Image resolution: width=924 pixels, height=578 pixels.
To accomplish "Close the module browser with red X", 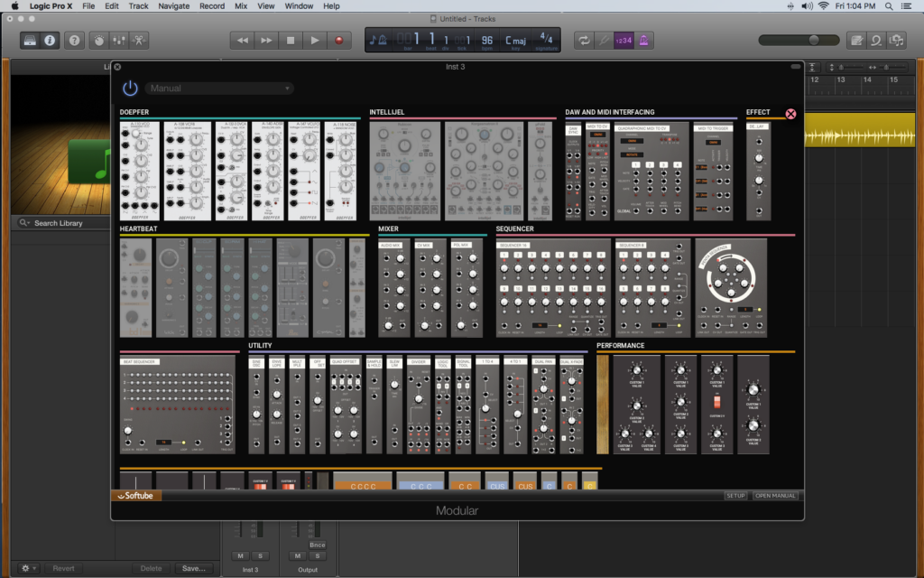I will click(x=790, y=114).
